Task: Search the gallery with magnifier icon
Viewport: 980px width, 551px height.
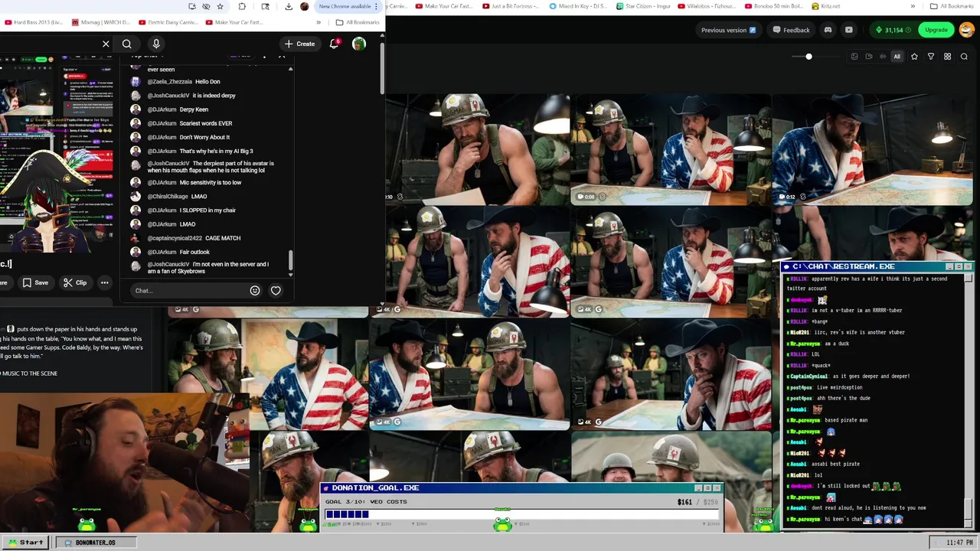Action: pos(964,57)
